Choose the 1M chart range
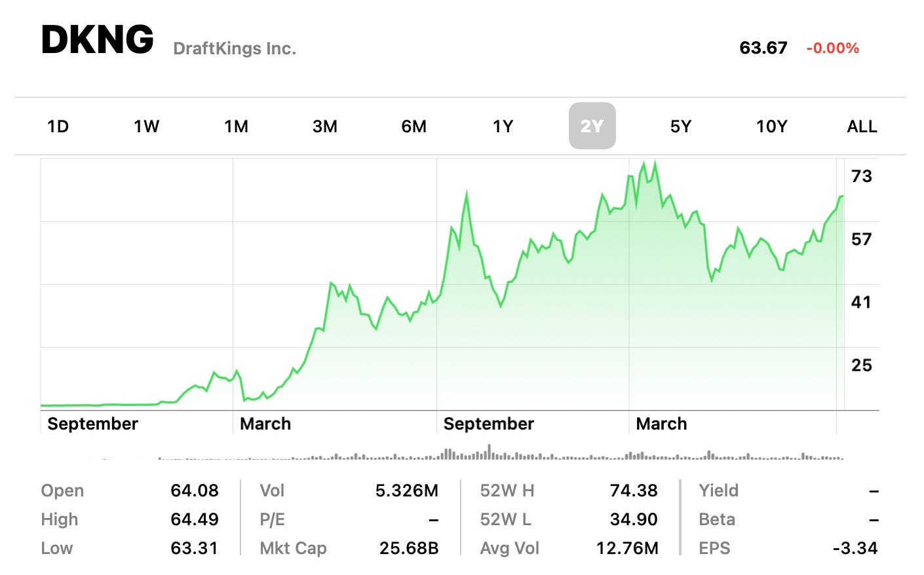The height and width of the screenshot is (575, 924). (x=236, y=126)
